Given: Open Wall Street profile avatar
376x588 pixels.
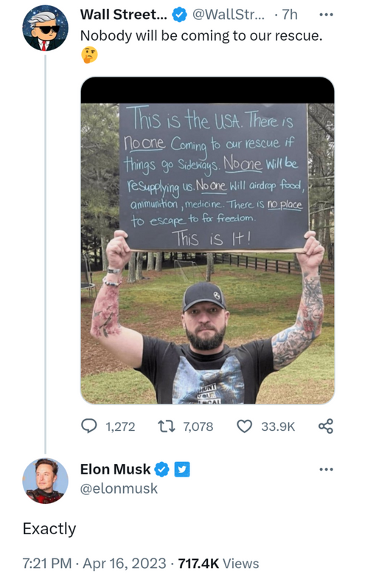Looking at the screenshot, I should point(46,28).
